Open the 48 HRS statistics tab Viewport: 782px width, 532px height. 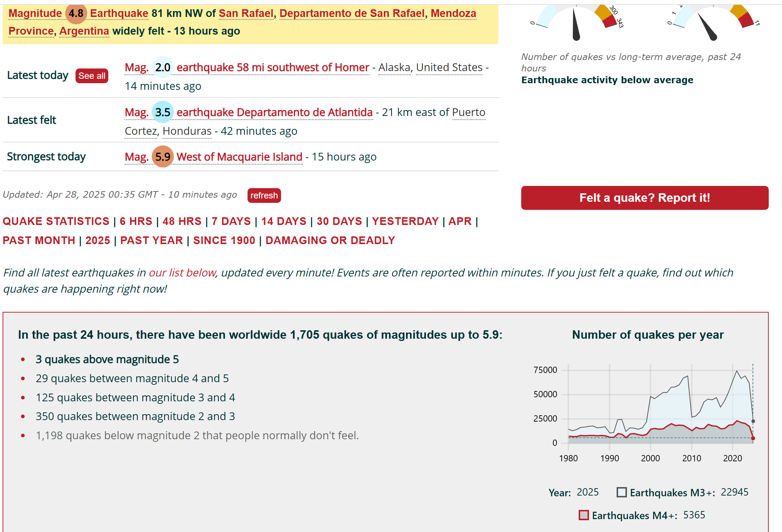coord(182,221)
